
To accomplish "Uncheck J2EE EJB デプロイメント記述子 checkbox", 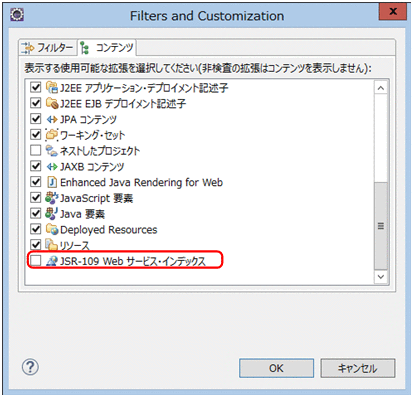I will tap(35, 103).
